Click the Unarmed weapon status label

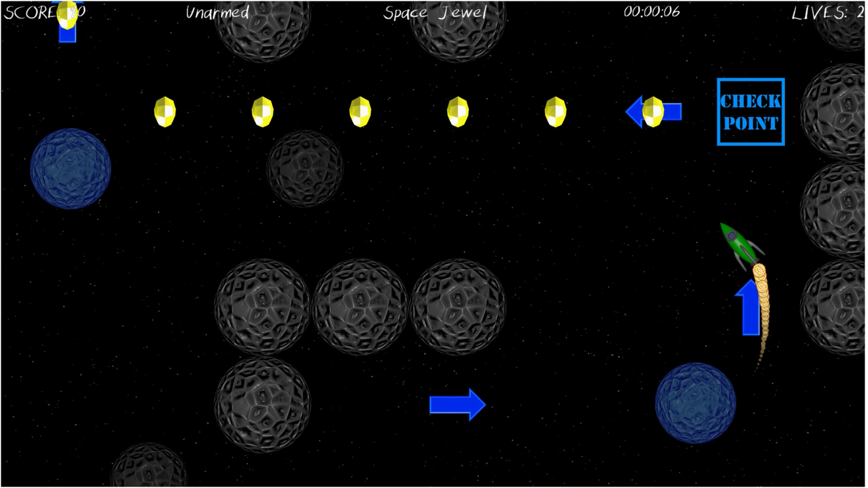click(217, 12)
